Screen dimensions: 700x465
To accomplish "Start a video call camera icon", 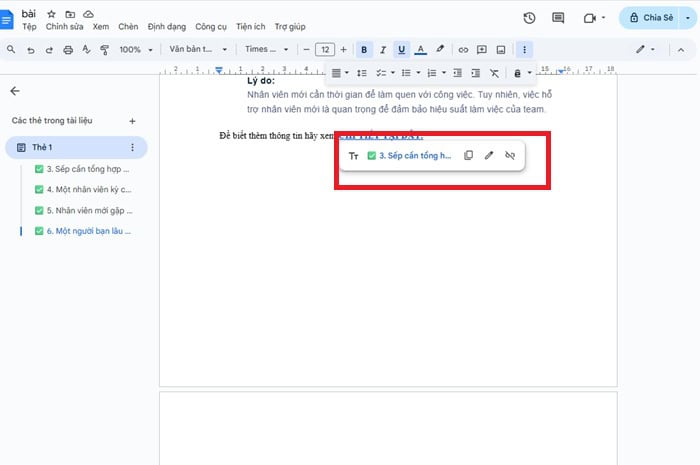I will pyautogui.click(x=590, y=18).
